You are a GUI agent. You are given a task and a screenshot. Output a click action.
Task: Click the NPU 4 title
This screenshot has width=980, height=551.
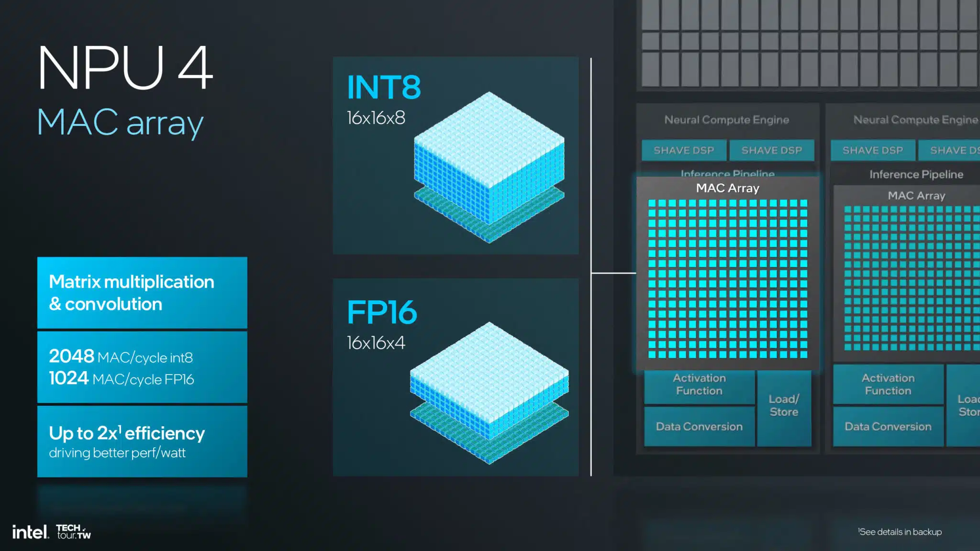[125, 67]
